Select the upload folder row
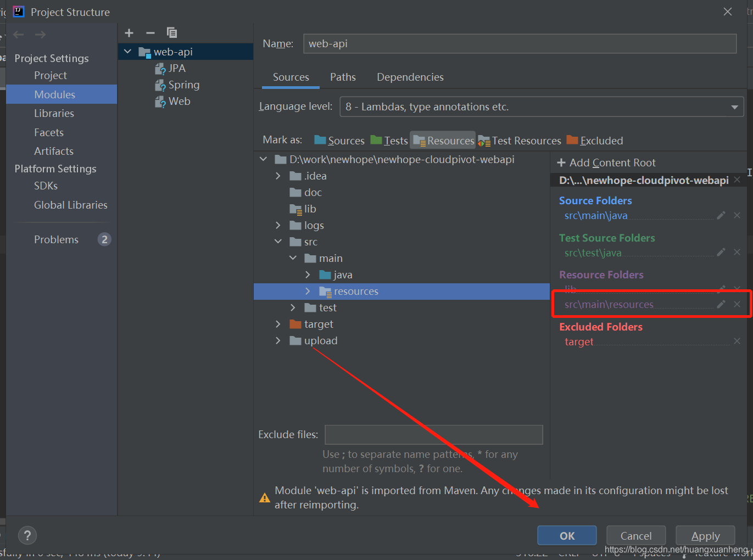 tap(401, 340)
